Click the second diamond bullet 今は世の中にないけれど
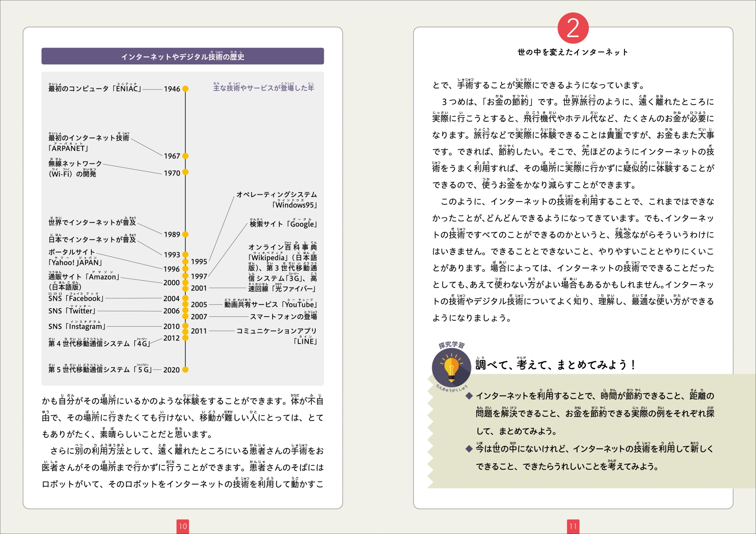 pos(469,449)
